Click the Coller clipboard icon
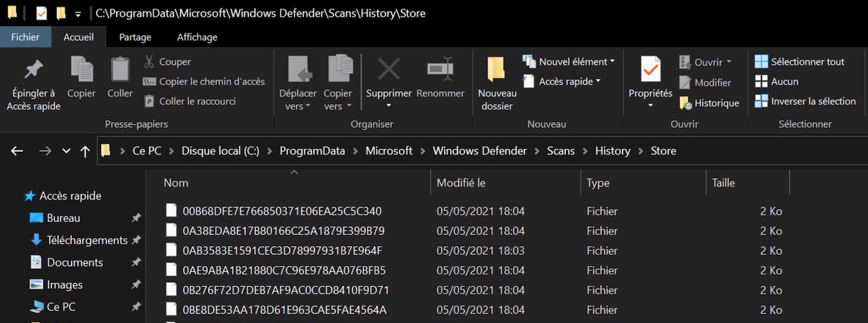The width and height of the screenshot is (868, 323). [120, 69]
